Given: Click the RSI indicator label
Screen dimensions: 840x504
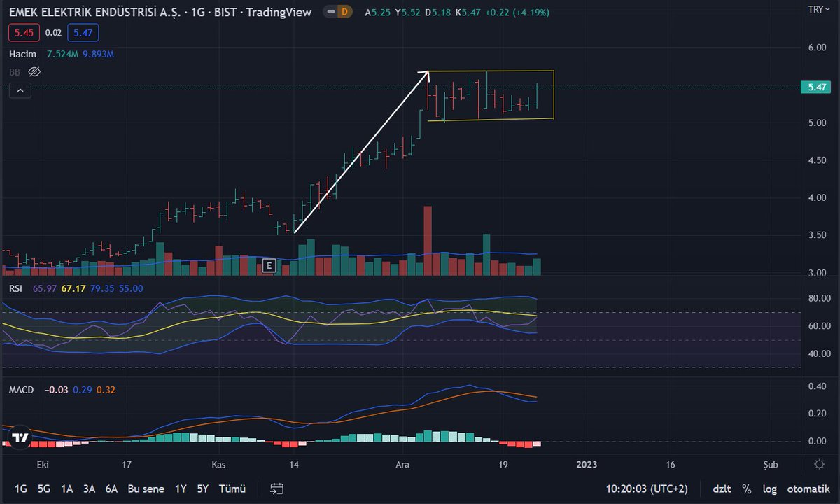Looking at the screenshot, I should (17, 288).
